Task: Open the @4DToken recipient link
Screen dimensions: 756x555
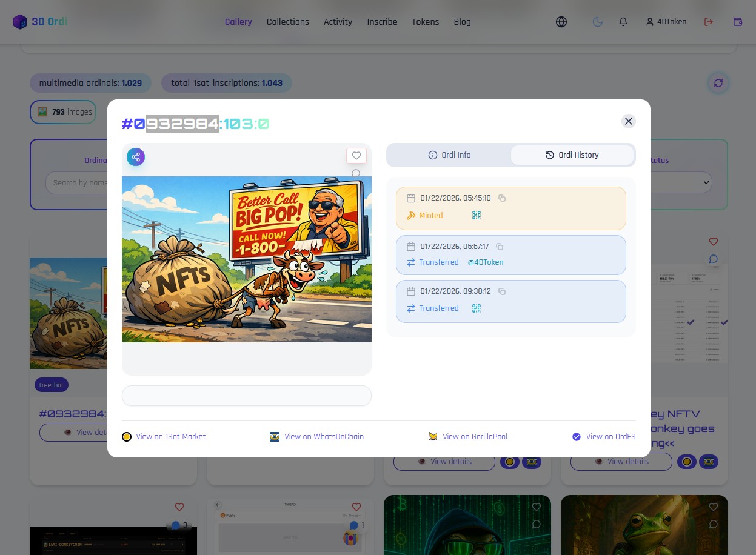Action: pos(486,262)
